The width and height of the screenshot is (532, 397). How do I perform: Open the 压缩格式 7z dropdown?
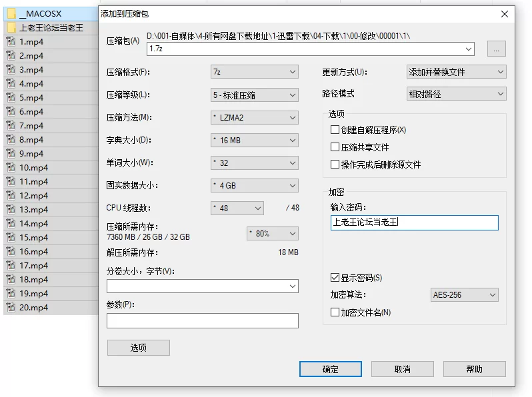[255, 72]
